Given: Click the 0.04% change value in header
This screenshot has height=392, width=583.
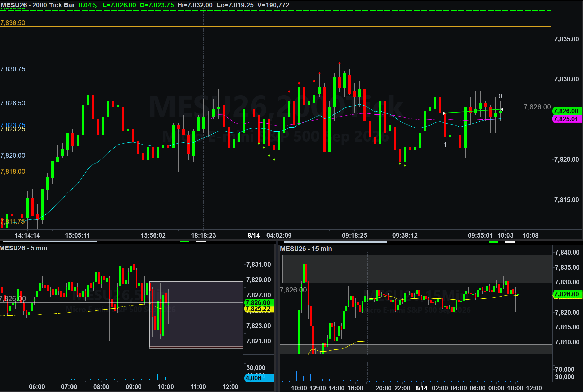Looking at the screenshot, I should [x=88, y=5].
